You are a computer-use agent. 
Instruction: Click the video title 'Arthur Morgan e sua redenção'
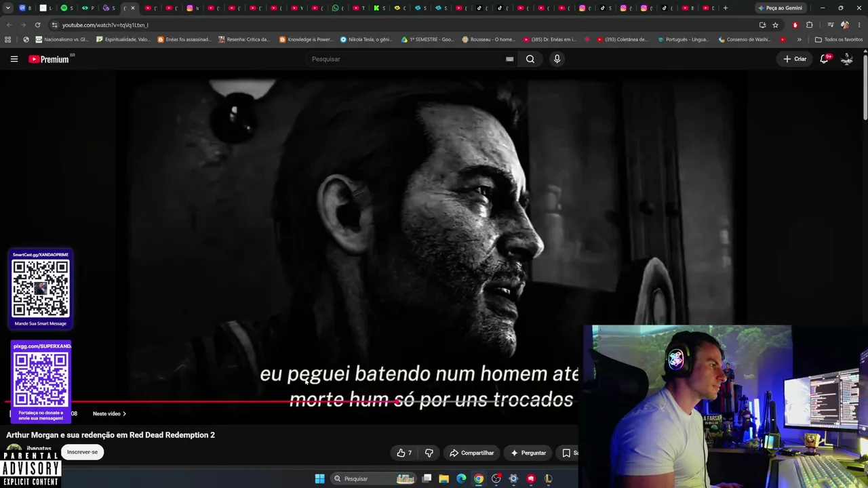111,435
